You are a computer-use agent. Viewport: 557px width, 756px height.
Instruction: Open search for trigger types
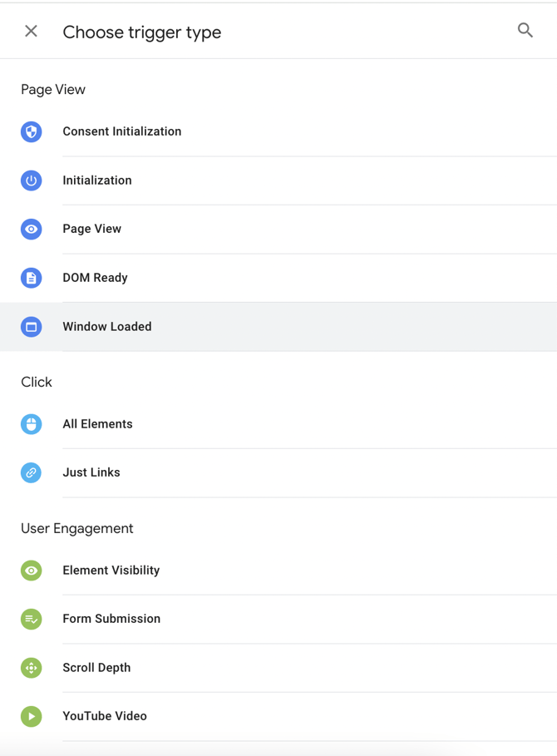tap(525, 31)
